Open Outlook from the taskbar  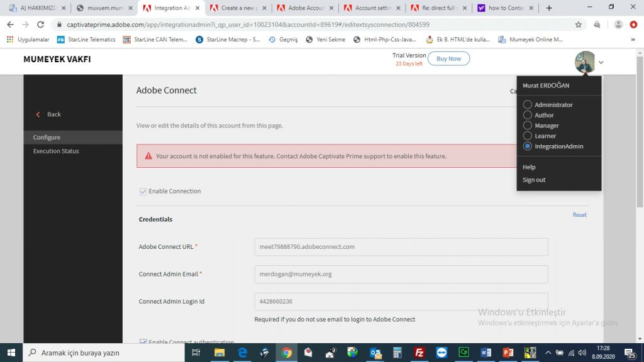click(375, 352)
